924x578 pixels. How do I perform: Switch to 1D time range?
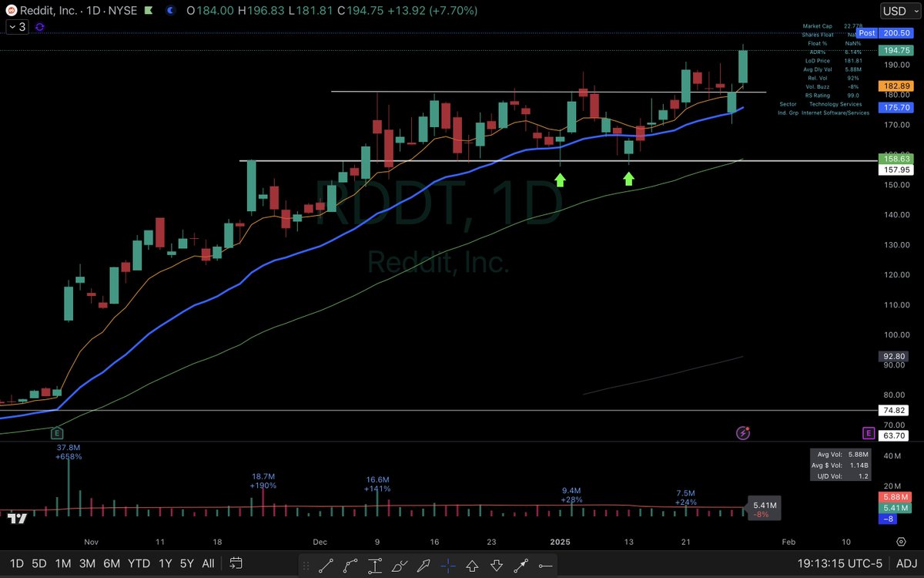pos(17,563)
